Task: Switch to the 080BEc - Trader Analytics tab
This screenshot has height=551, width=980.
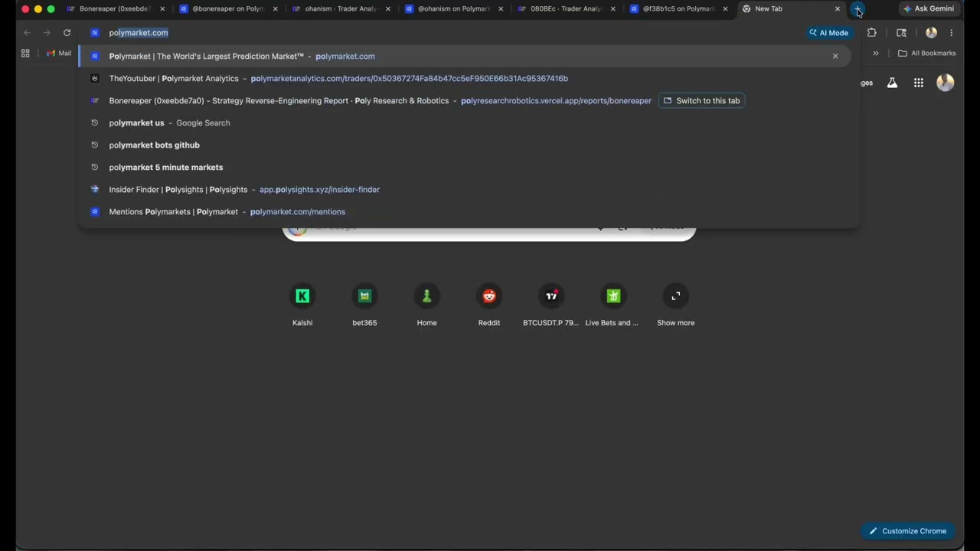Action: [565, 9]
